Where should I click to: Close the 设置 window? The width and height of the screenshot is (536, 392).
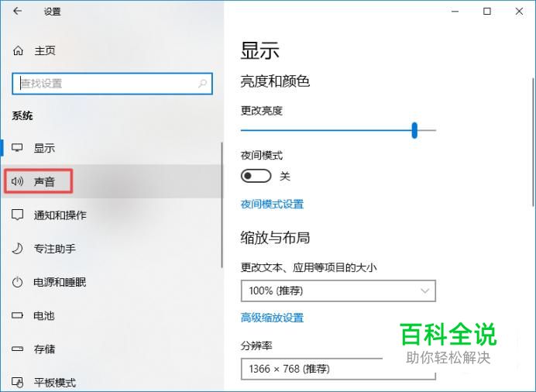tap(519, 12)
